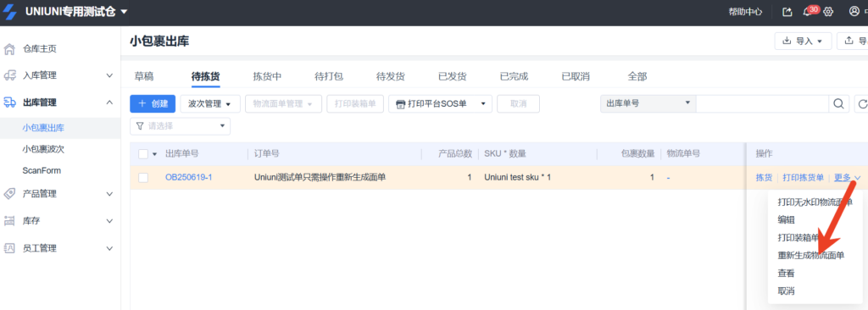This screenshot has width=868, height=310.
Task: Switch to the 已取消 tab
Action: pyautogui.click(x=576, y=76)
